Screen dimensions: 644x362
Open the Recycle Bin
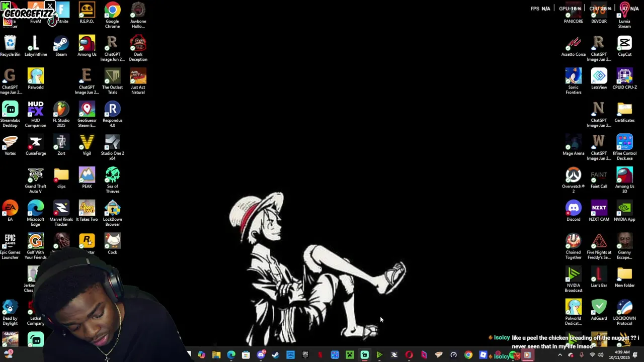(10, 46)
